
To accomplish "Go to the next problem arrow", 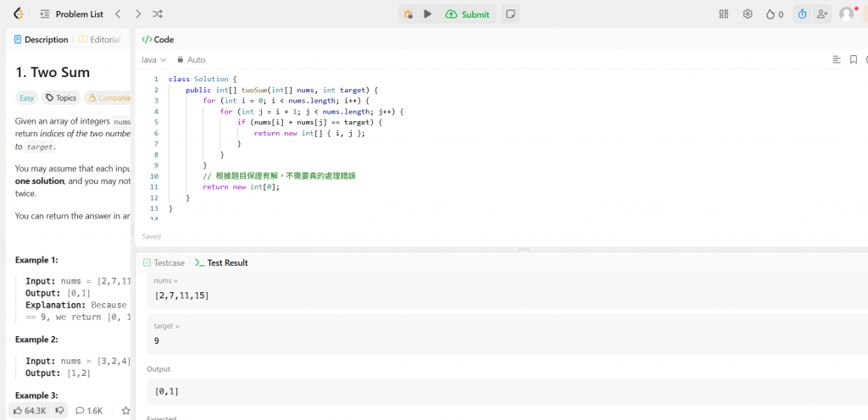I will (x=138, y=14).
